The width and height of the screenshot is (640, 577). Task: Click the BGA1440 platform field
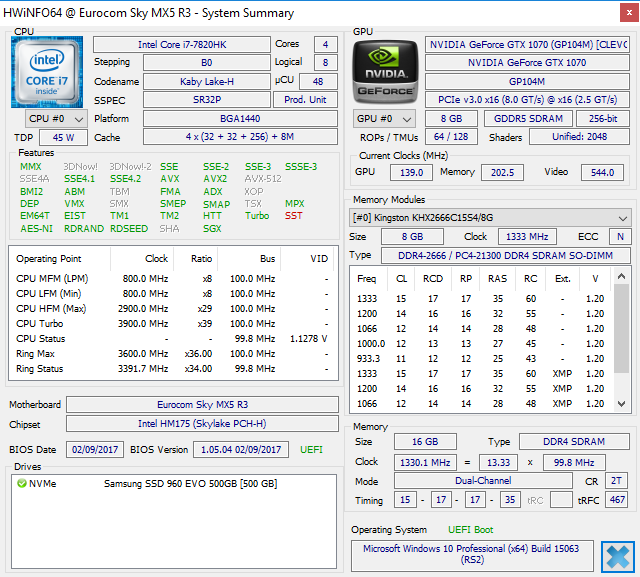coord(240,119)
